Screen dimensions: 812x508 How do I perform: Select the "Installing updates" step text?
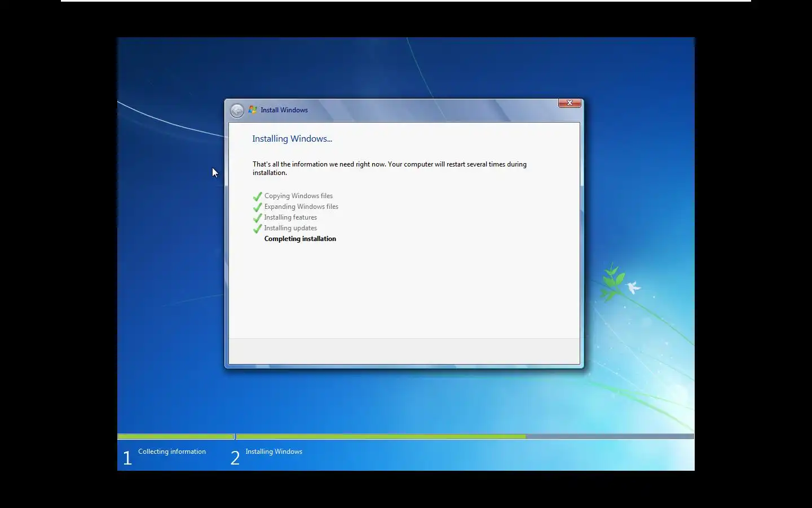290,228
